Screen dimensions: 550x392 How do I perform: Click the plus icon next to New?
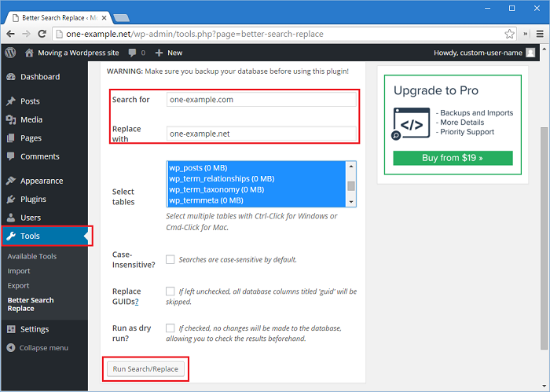pyautogui.click(x=159, y=53)
